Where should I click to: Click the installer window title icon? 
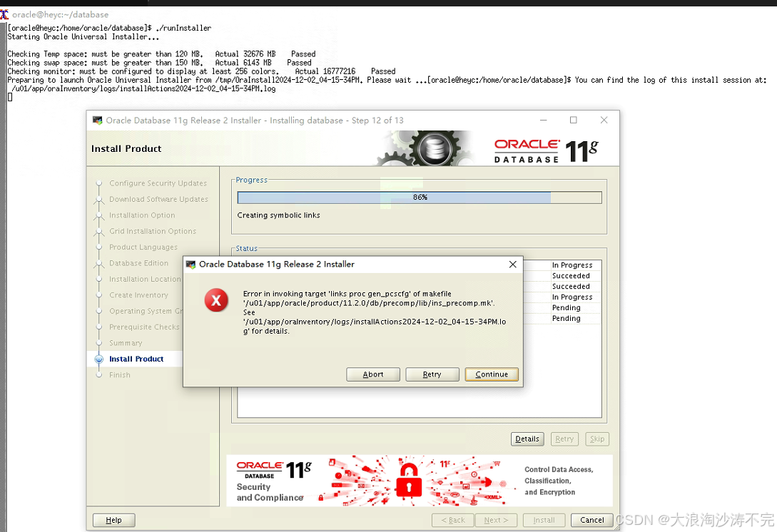coord(97,121)
